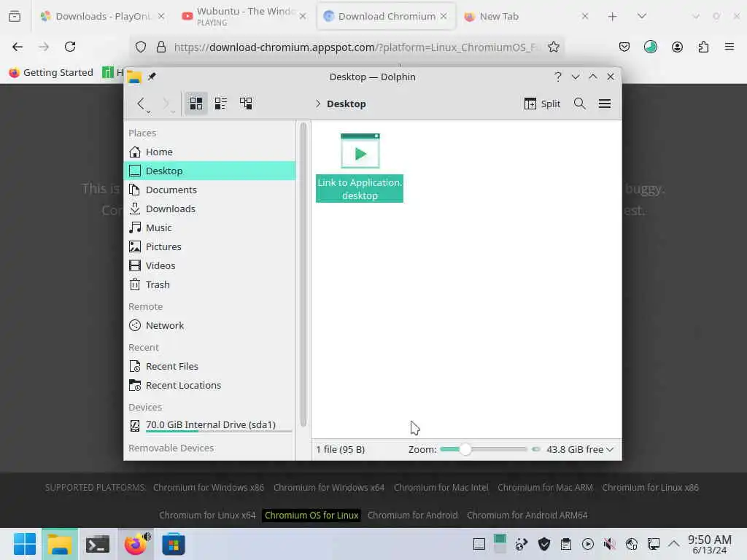
Task: Open Save to Pocket icon
Action: pos(624,47)
